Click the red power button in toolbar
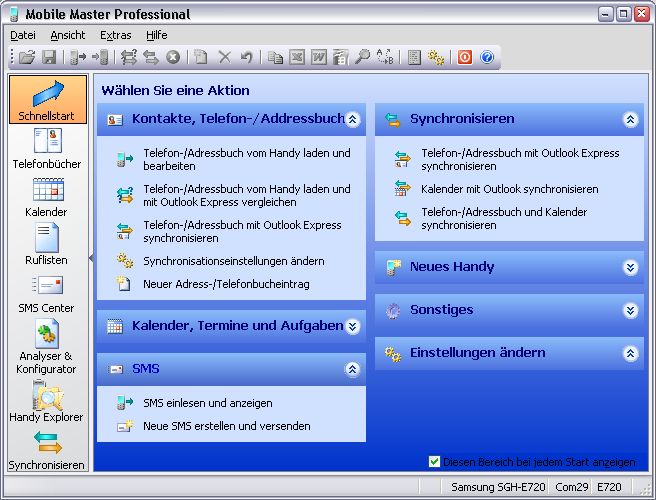 pyautogui.click(x=465, y=58)
